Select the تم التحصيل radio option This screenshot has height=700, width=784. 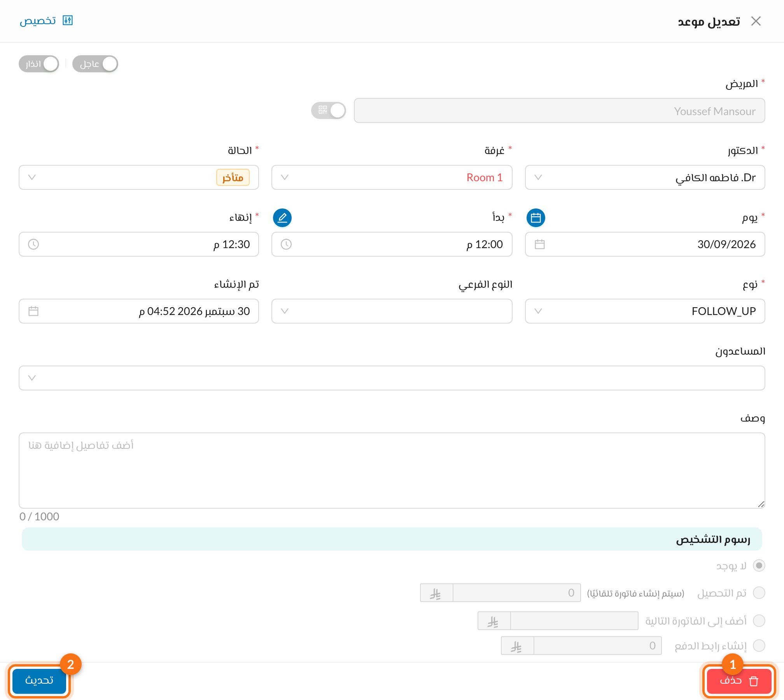pyautogui.click(x=759, y=593)
